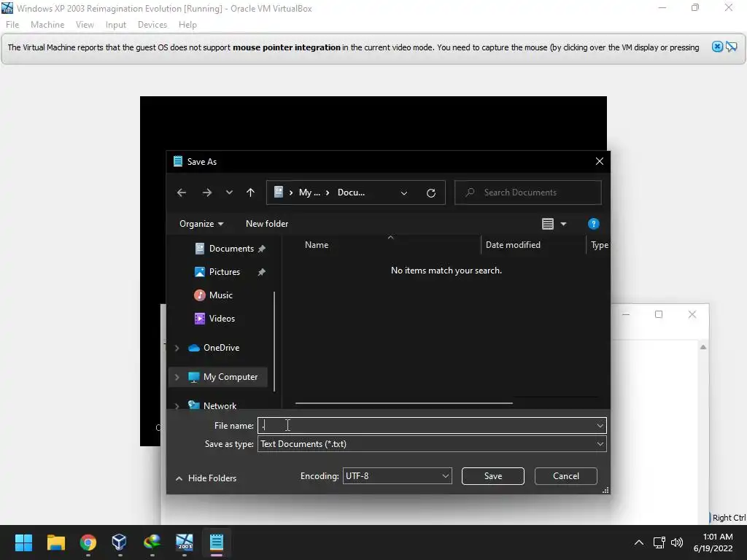Dismiss the mouse integration notification
The height and width of the screenshot is (560, 747).
click(717, 47)
